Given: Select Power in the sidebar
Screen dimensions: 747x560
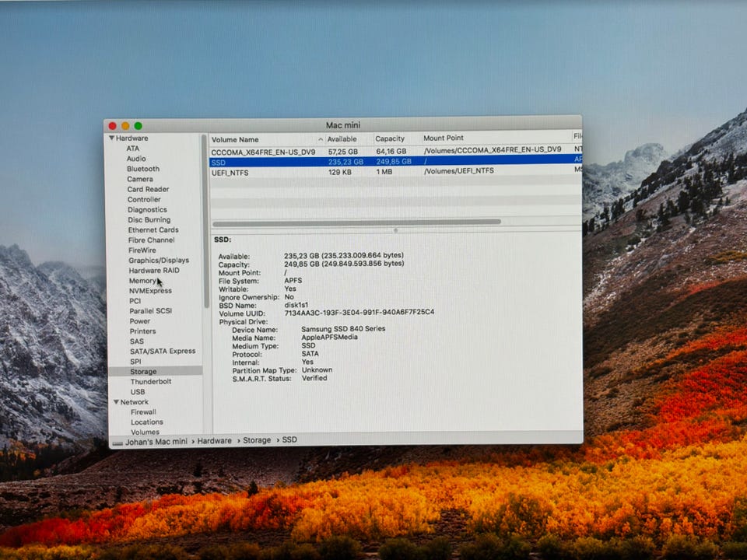Looking at the screenshot, I should click(140, 321).
